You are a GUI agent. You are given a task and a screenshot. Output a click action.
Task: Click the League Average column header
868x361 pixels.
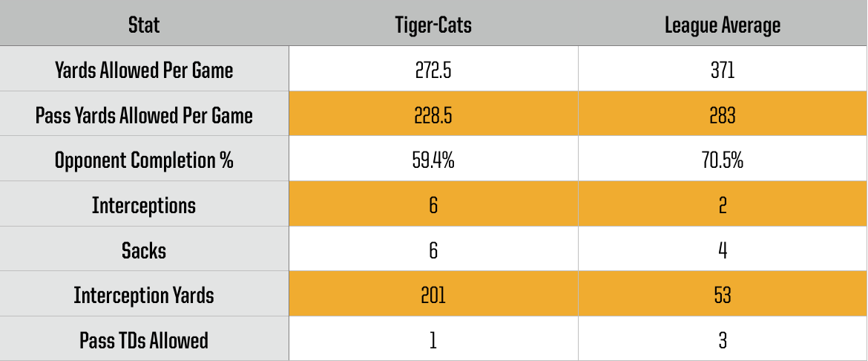point(723,25)
